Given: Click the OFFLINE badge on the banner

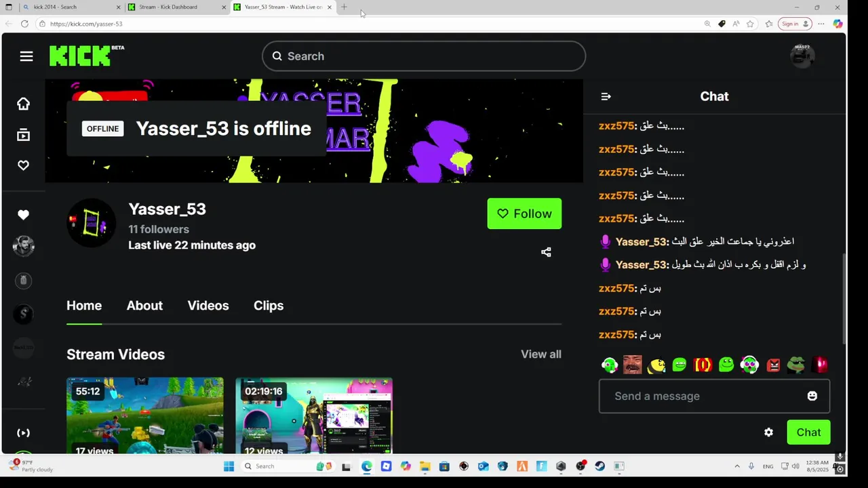Looking at the screenshot, I should (102, 129).
